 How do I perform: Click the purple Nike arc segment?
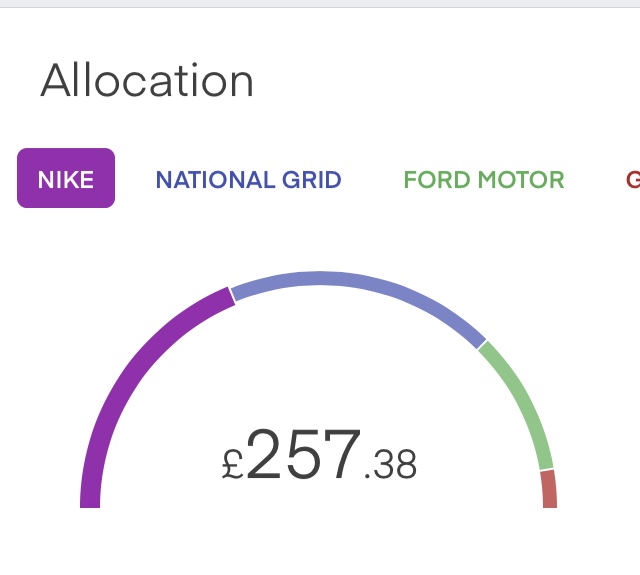coord(135,375)
